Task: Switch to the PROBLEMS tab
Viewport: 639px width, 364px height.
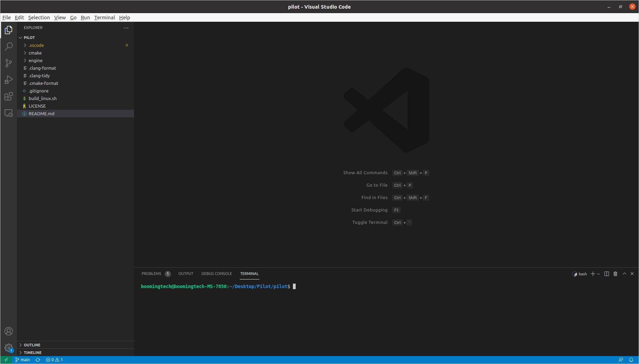Action: click(156, 274)
